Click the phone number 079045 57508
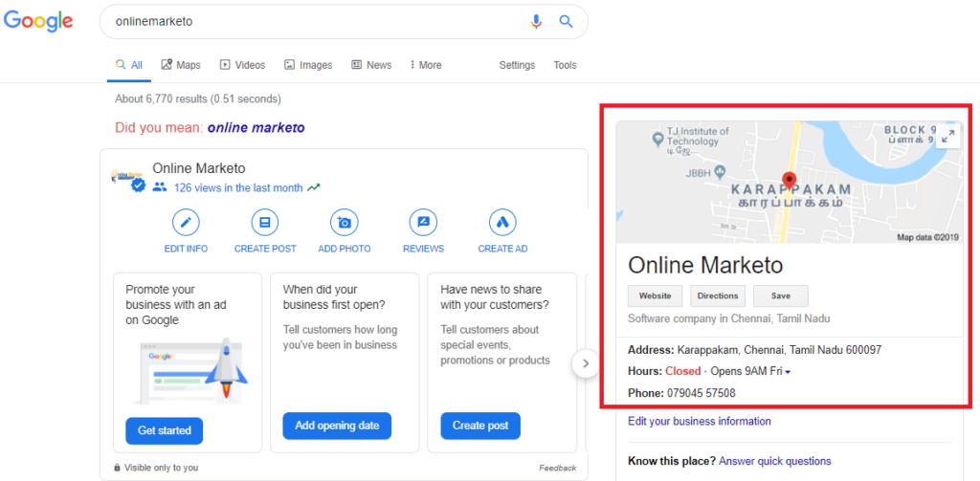Screen dimensions: 980x481 coord(702,393)
